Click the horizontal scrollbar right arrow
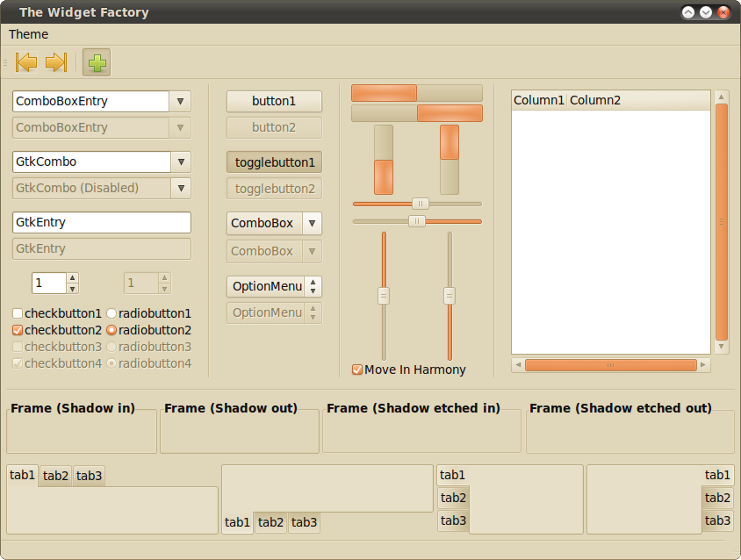Viewport: 741px width, 560px height. 704,364
